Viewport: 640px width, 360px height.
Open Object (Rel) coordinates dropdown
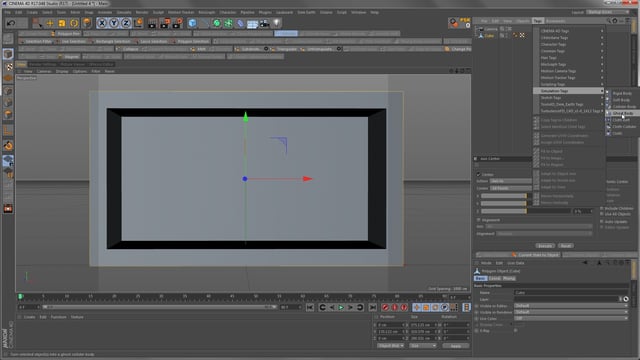[x=390, y=346]
